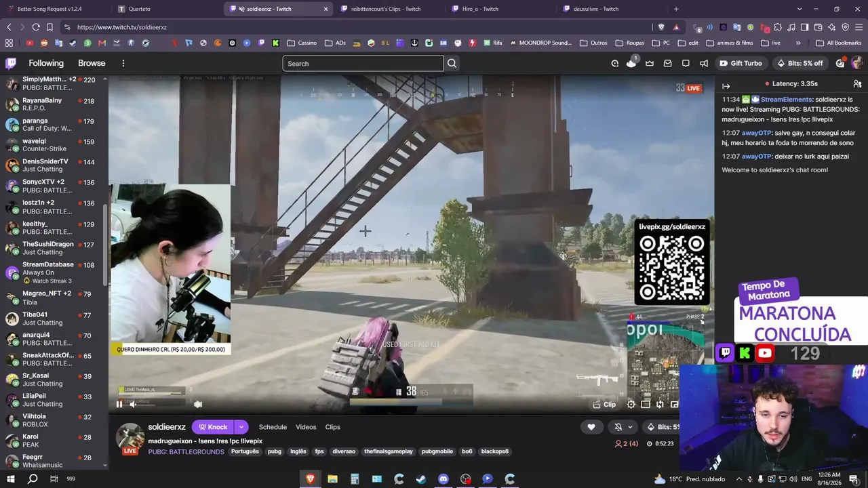Open Steam from the taskbar

pos(421,479)
